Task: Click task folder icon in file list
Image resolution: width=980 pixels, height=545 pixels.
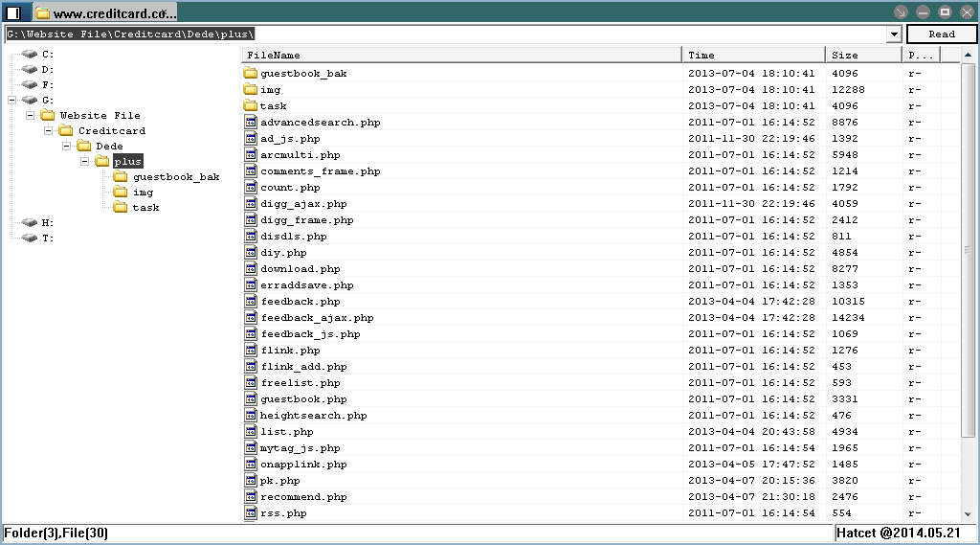Action: [251, 105]
